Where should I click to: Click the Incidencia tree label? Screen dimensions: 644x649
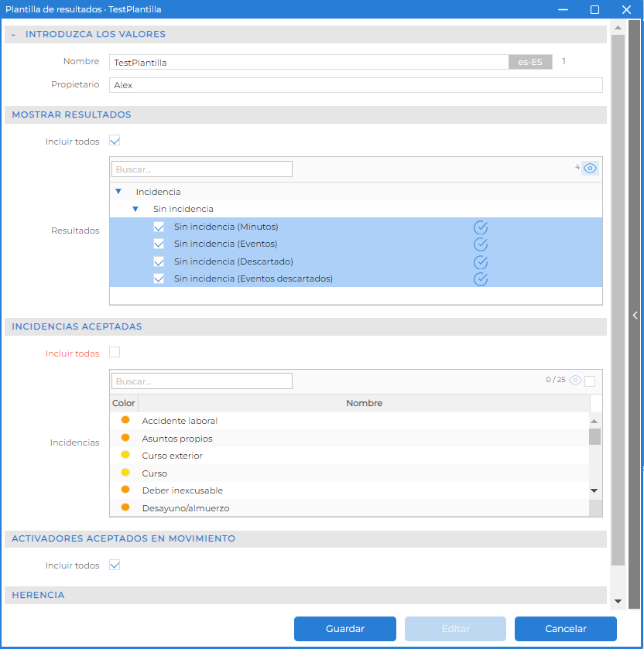[x=158, y=192]
